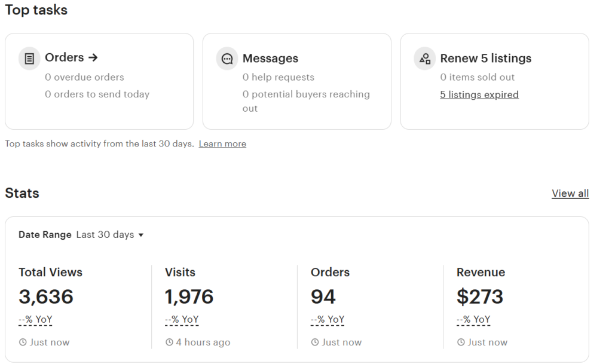Open View all stats link
Screen dimensions: 612x364
point(570,193)
